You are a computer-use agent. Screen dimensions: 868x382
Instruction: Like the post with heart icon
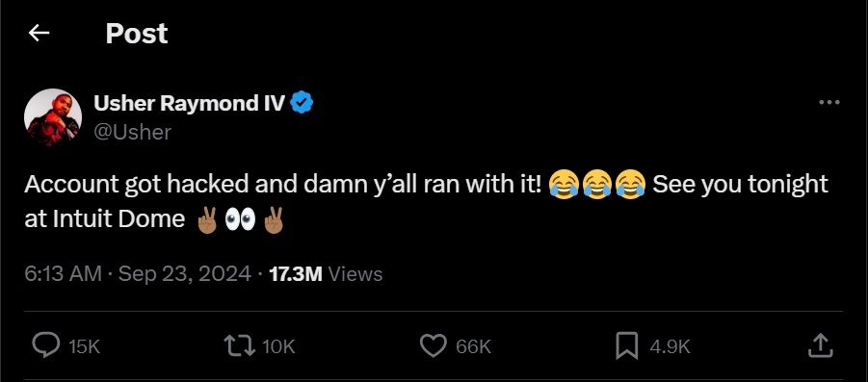click(434, 346)
